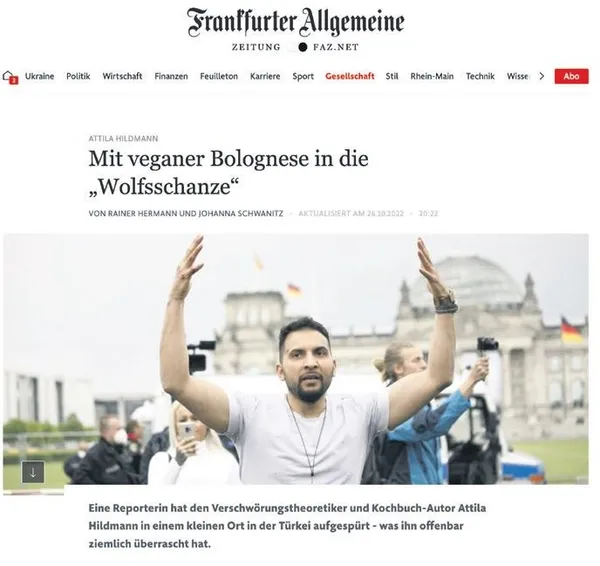Open the Wirtschaft menu item
This screenshot has height=566, width=600.
[x=122, y=76]
